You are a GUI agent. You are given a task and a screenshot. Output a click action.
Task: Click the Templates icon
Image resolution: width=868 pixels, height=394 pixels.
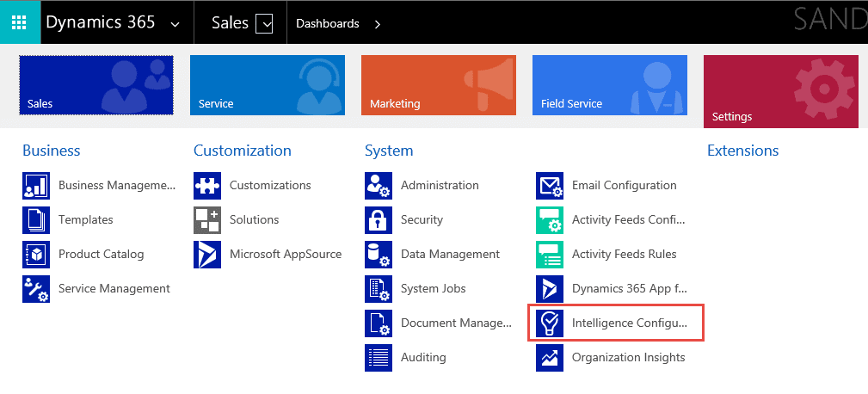click(x=36, y=219)
